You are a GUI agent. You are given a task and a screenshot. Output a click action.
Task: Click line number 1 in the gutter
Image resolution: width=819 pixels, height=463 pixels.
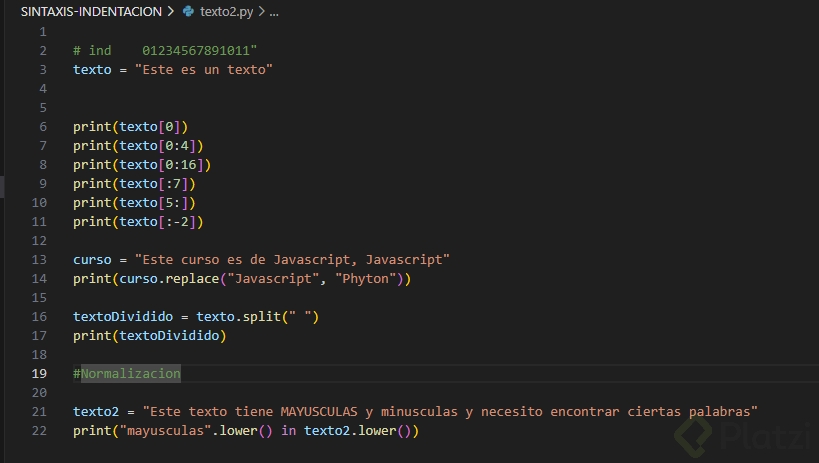pyautogui.click(x=43, y=32)
